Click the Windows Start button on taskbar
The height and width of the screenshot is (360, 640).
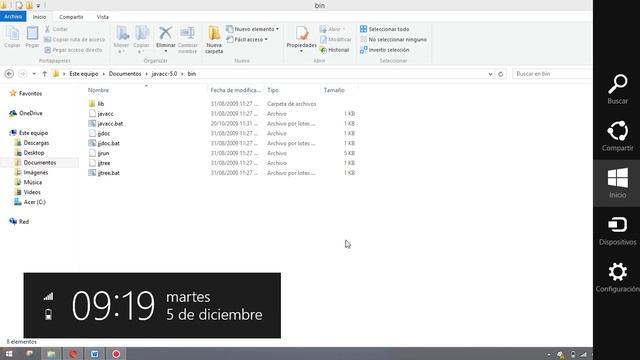(x=9, y=354)
